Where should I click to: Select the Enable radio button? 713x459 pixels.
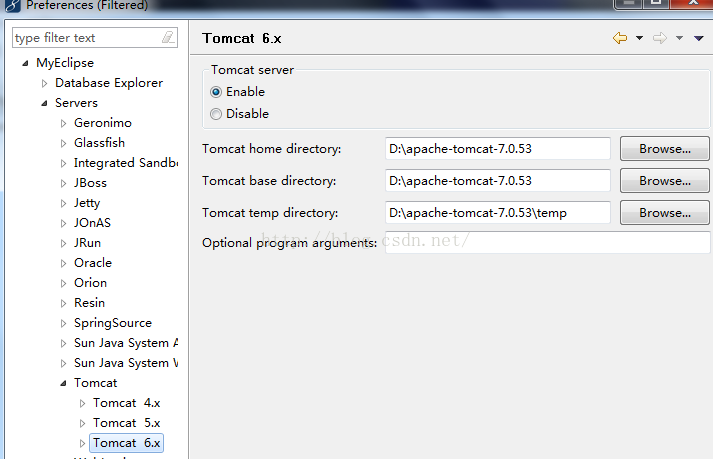[216, 92]
